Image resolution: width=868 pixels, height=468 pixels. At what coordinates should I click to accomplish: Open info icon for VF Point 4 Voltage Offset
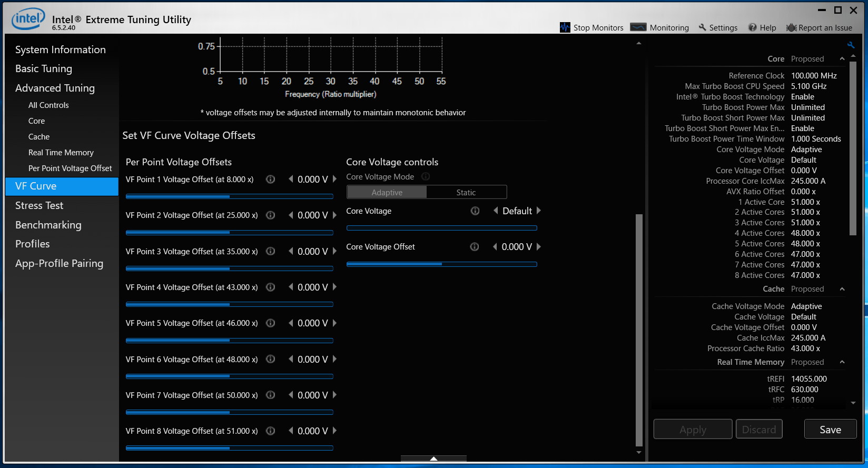271,287
